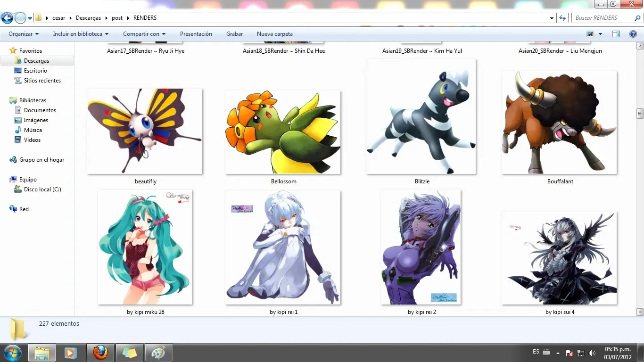Image resolution: width=644 pixels, height=362 pixels.
Task: Expand the Incluir en biblioteca menu
Action: [81, 34]
